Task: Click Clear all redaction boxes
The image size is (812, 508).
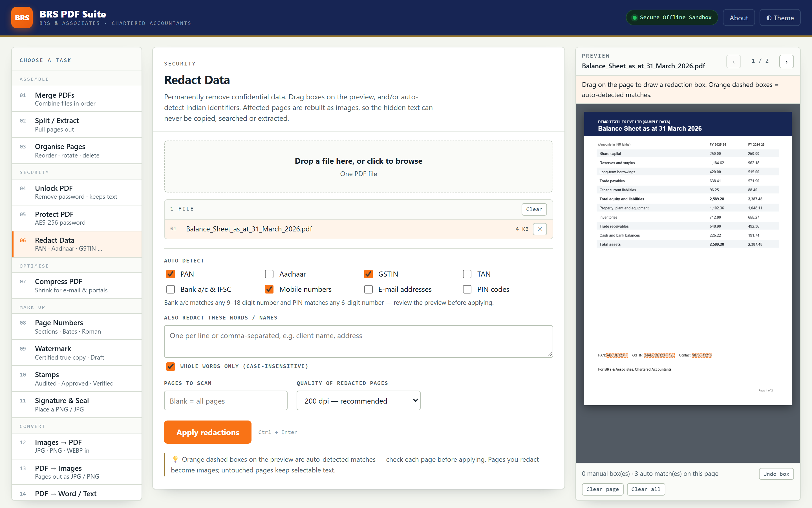Action: [646, 489]
